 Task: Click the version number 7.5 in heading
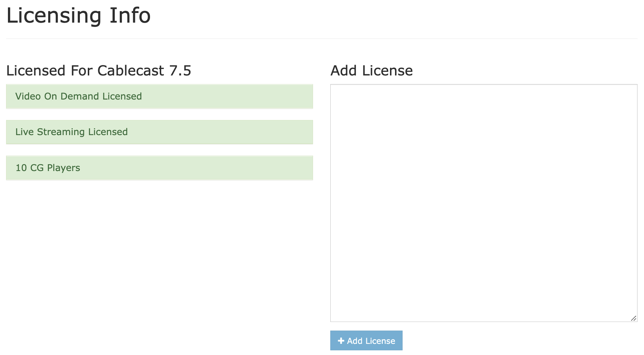pos(180,71)
